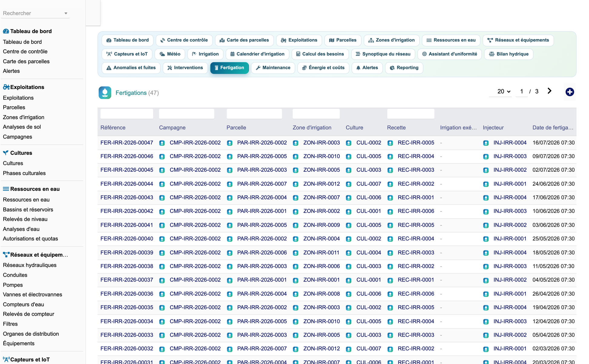Screen dimensions: 589x364
Task: Open record FER-IRR-2026-00036
Action: click(127, 294)
